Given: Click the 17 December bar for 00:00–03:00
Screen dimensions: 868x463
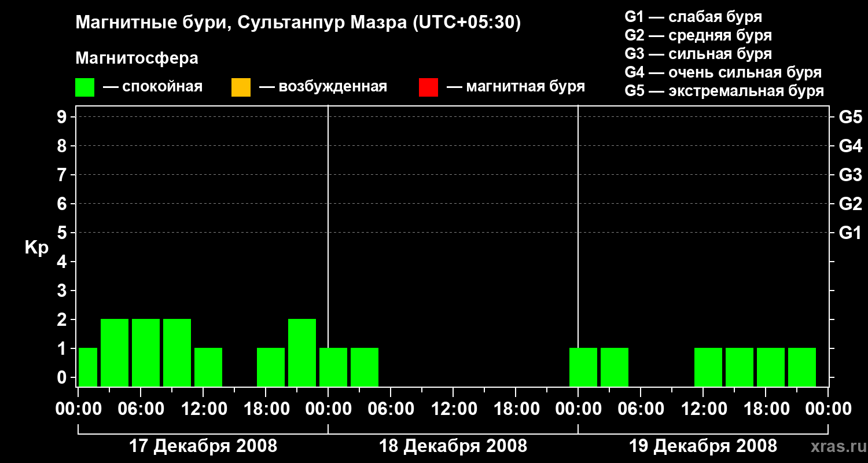Looking at the screenshot, I should tap(88, 367).
